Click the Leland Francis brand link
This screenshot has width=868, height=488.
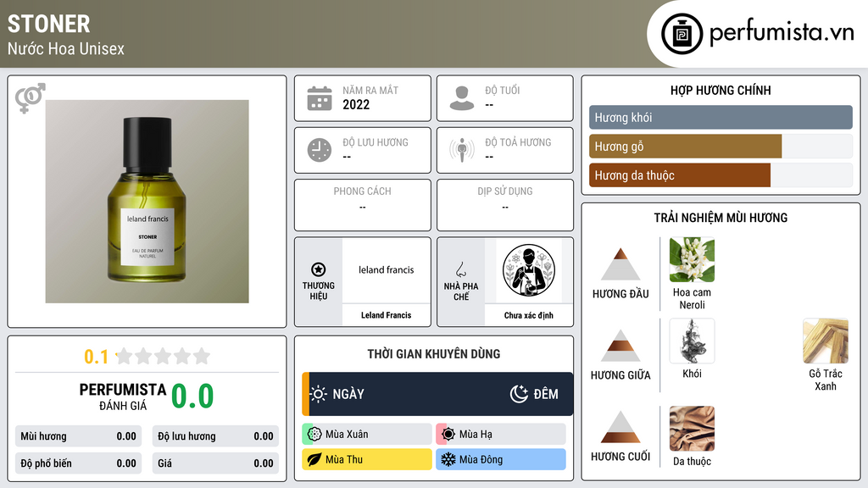tap(387, 315)
